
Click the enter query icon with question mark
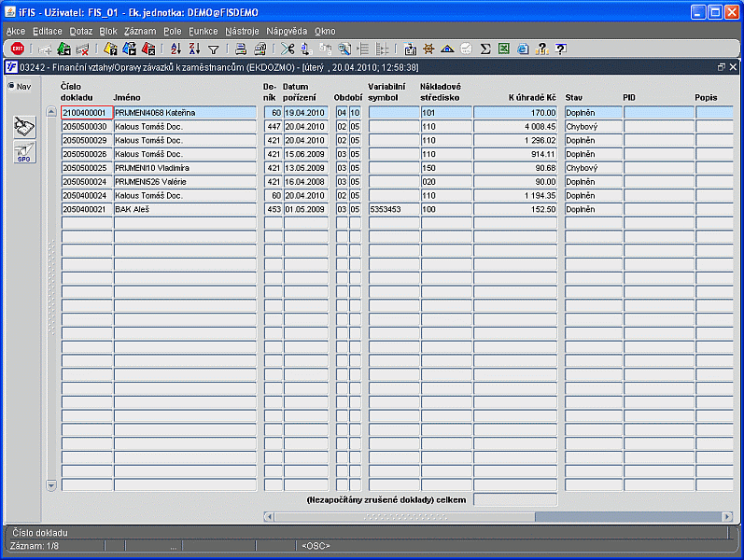click(x=110, y=49)
